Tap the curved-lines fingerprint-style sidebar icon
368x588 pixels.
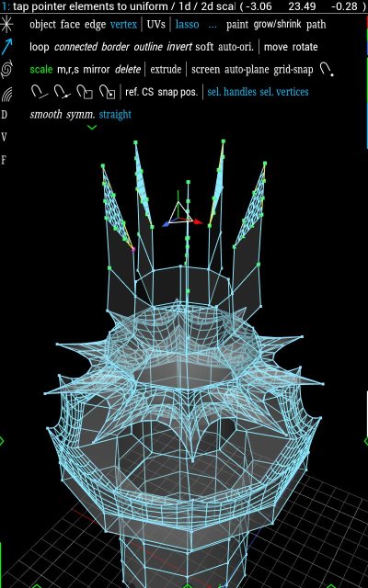click(x=6, y=94)
